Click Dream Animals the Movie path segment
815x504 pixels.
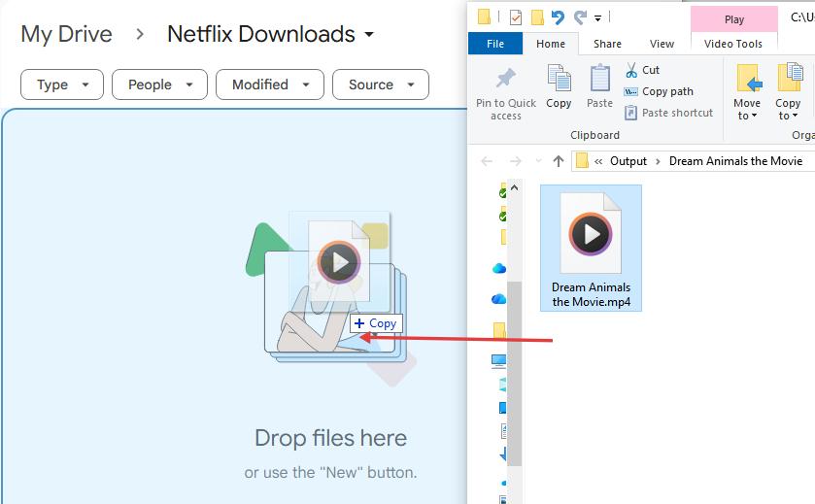coord(735,161)
